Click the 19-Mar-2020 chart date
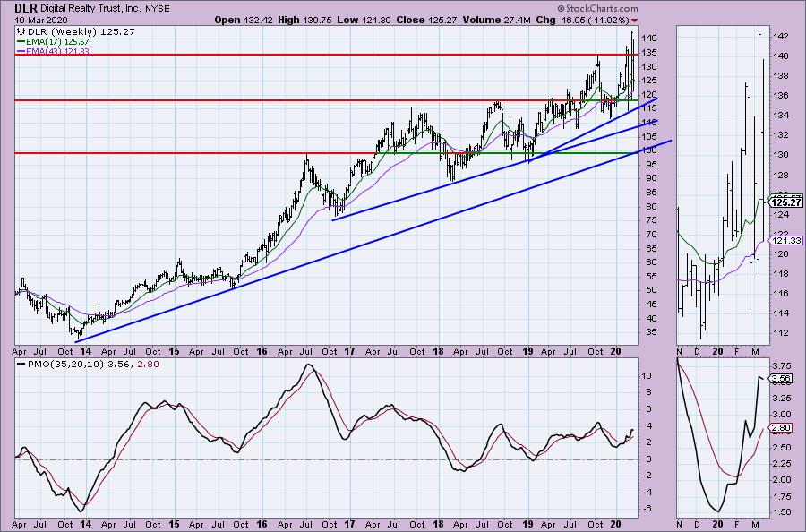Screen dimensions: 806x532 coord(40,20)
